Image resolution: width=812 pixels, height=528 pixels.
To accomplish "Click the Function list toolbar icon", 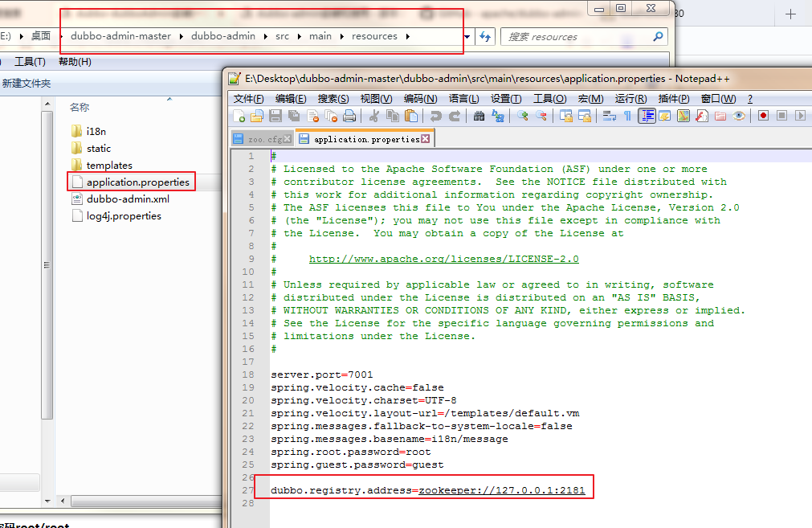I will coord(702,116).
